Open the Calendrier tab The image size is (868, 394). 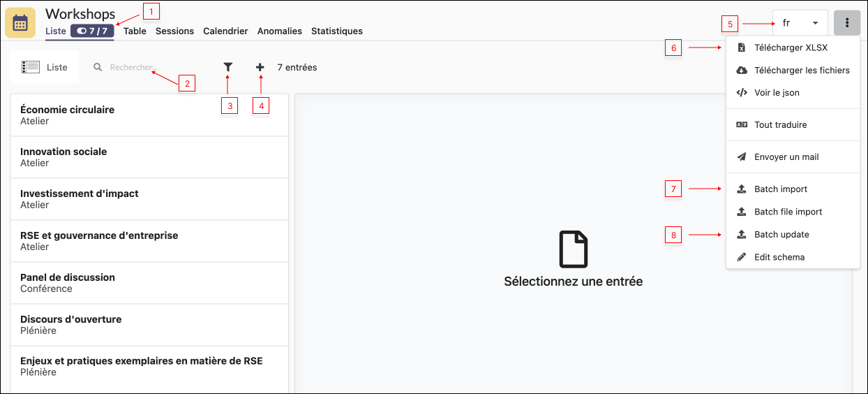pos(225,31)
